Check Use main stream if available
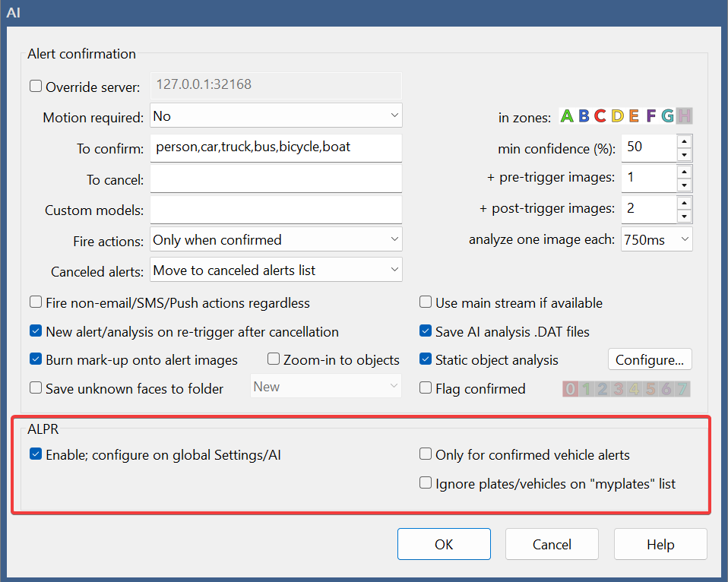This screenshot has width=728, height=582. point(426,302)
